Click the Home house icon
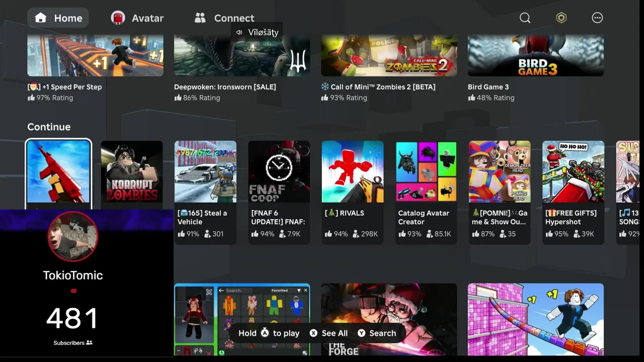 pyautogui.click(x=41, y=18)
